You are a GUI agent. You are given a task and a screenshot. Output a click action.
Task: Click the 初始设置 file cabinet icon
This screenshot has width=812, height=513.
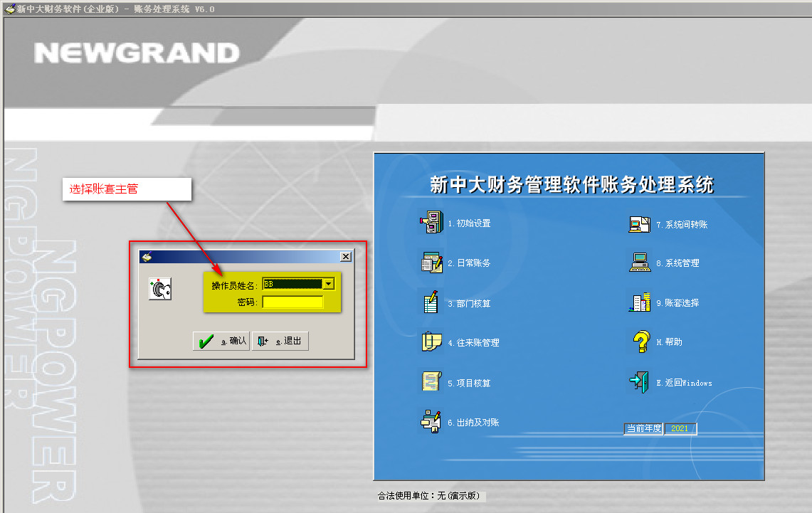click(431, 223)
